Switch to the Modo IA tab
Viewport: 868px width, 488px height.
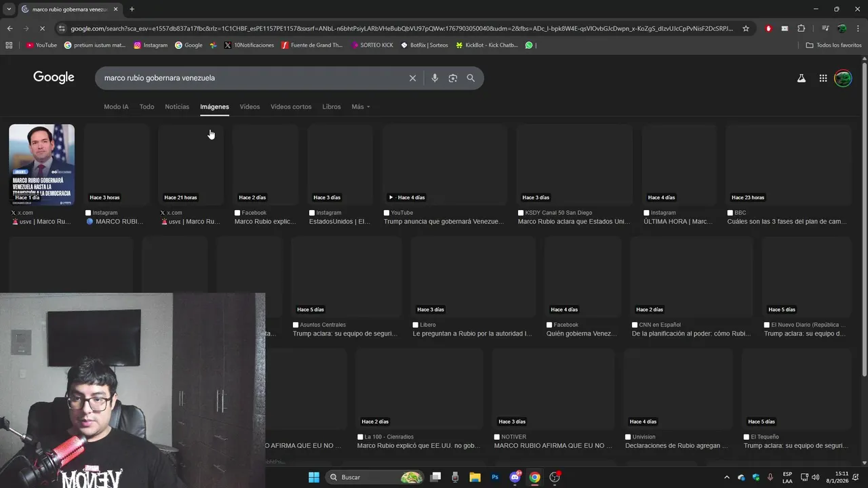point(116,106)
